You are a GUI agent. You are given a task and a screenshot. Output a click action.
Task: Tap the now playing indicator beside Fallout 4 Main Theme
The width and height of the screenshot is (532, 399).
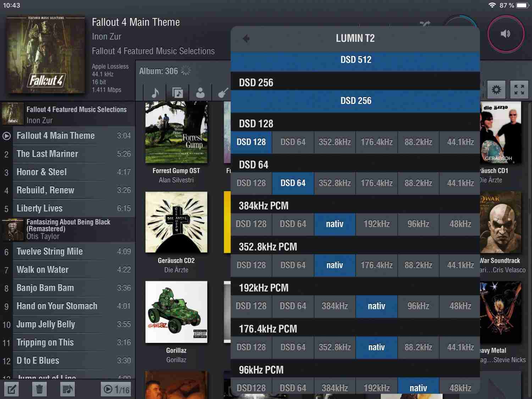6,136
